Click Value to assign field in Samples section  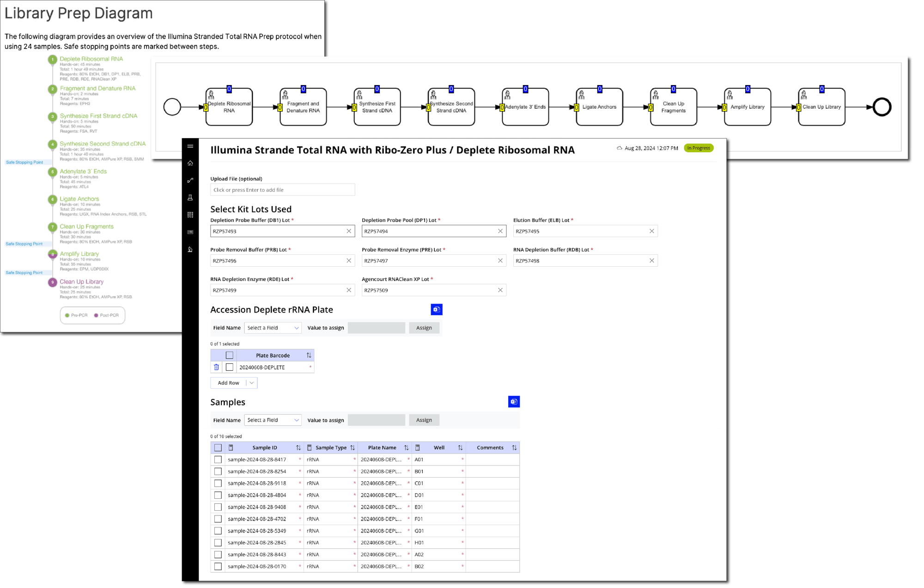pos(377,420)
